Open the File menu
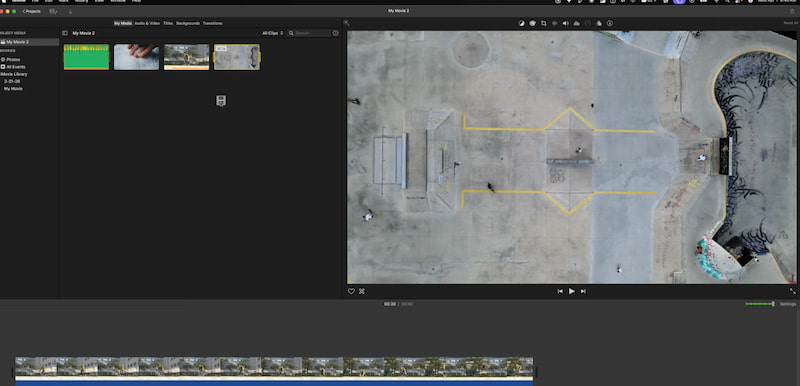Screen dimensions: 800x386 click(35, 1)
